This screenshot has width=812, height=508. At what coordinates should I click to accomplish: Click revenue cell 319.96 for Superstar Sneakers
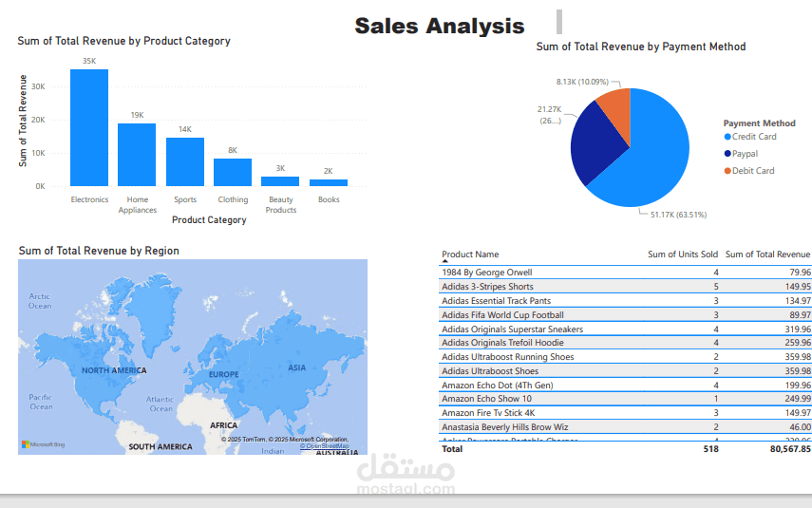click(798, 329)
